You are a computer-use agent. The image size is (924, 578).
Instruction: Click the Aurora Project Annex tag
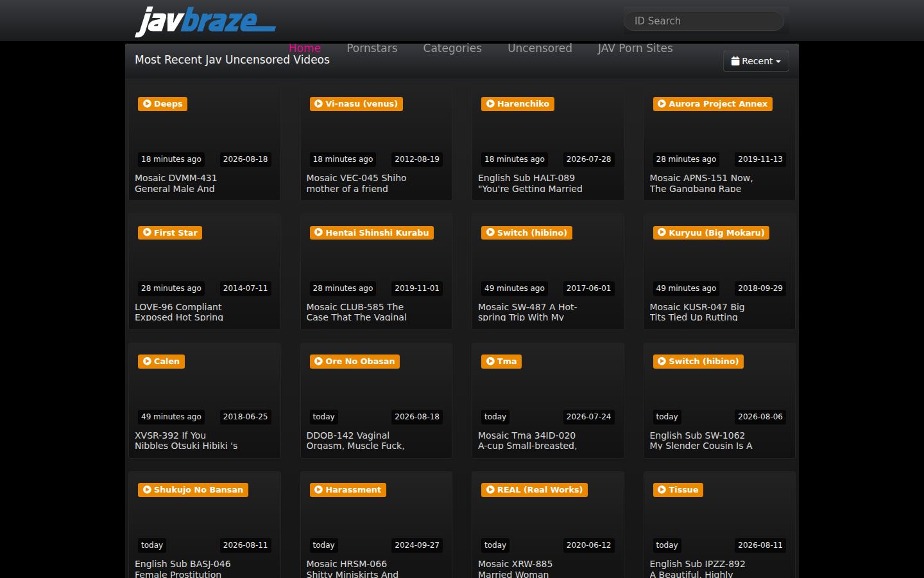click(713, 104)
